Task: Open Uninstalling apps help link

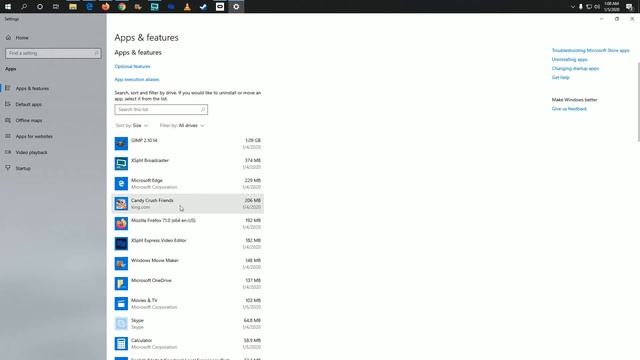Action: [x=569, y=59]
